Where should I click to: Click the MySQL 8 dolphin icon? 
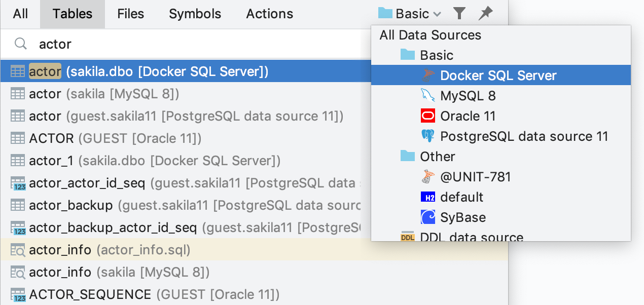(428, 96)
